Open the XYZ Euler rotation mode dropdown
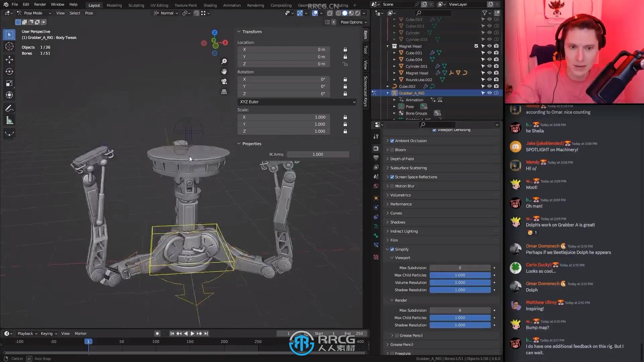The height and width of the screenshot is (362, 644). pyautogui.click(x=297, y=102)
